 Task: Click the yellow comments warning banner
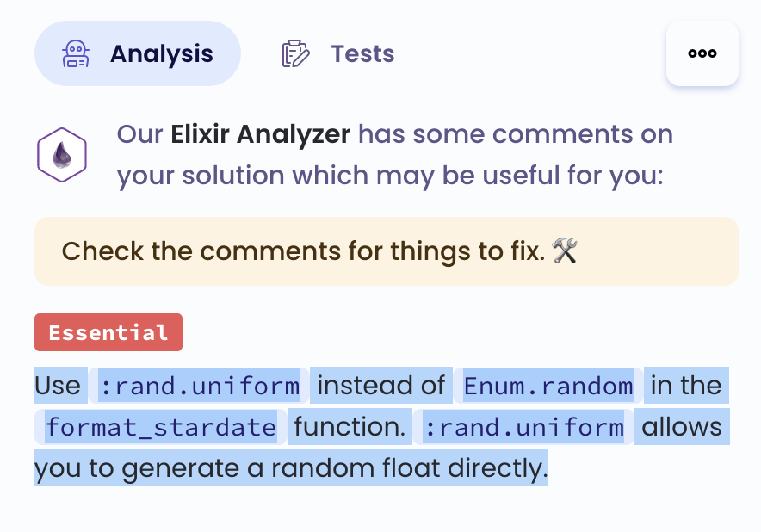pos(386,251)
